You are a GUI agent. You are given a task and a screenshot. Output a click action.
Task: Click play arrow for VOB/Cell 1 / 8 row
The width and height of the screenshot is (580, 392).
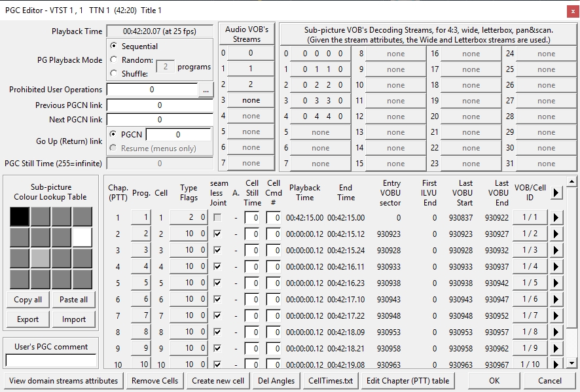[x=556, y=332]
